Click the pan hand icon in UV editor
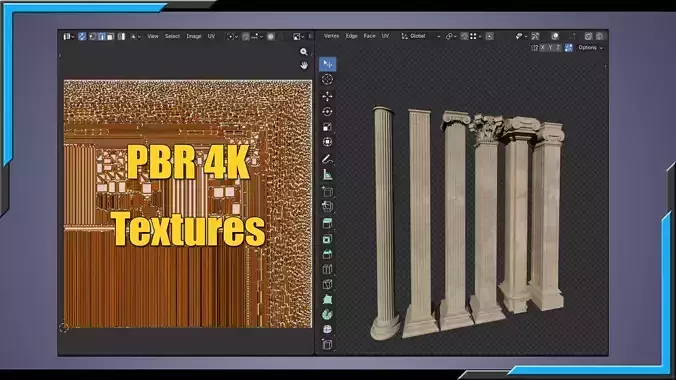676x380 pixels. pos(304,65)
